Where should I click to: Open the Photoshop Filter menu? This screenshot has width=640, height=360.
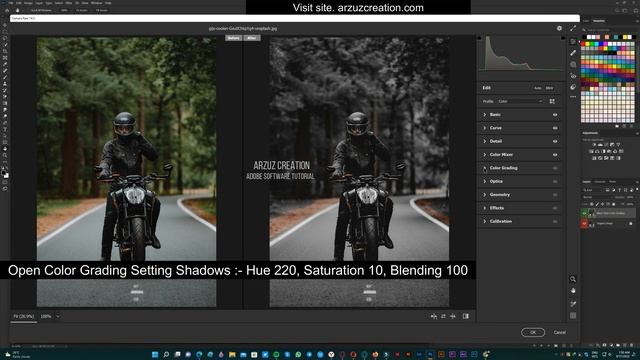pos(69,3)
